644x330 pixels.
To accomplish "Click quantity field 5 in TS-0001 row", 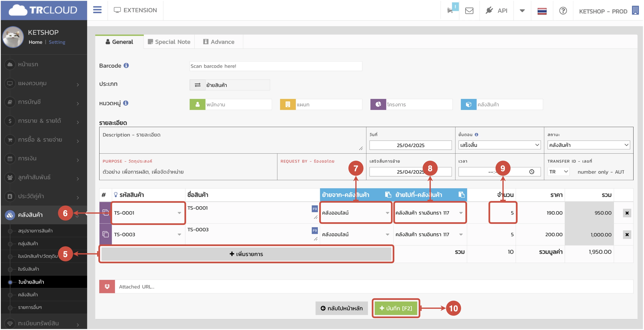I will point(503,213).
